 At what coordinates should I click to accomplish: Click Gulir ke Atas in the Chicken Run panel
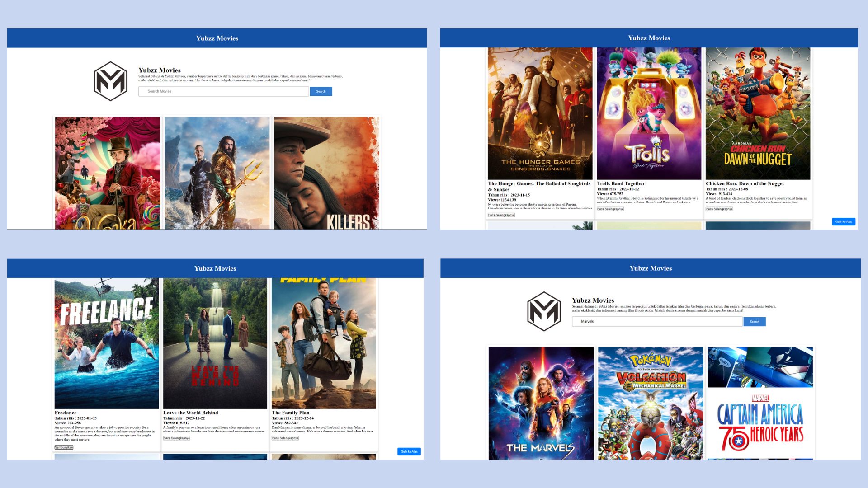(844, 221)
